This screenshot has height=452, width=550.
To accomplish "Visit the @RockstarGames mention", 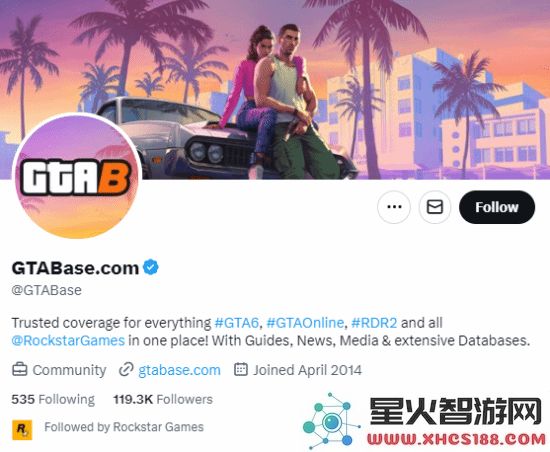I will click(68, 340).
